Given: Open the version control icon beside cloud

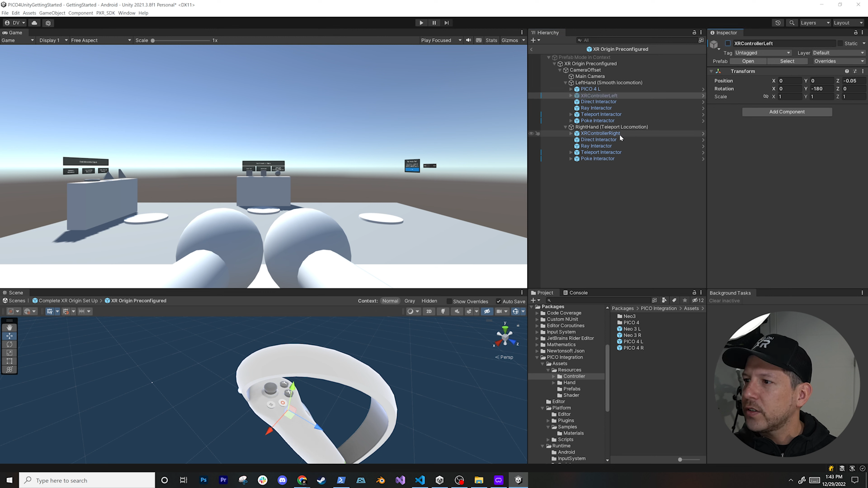Looking at the screenshot, I should pos(48,23).
